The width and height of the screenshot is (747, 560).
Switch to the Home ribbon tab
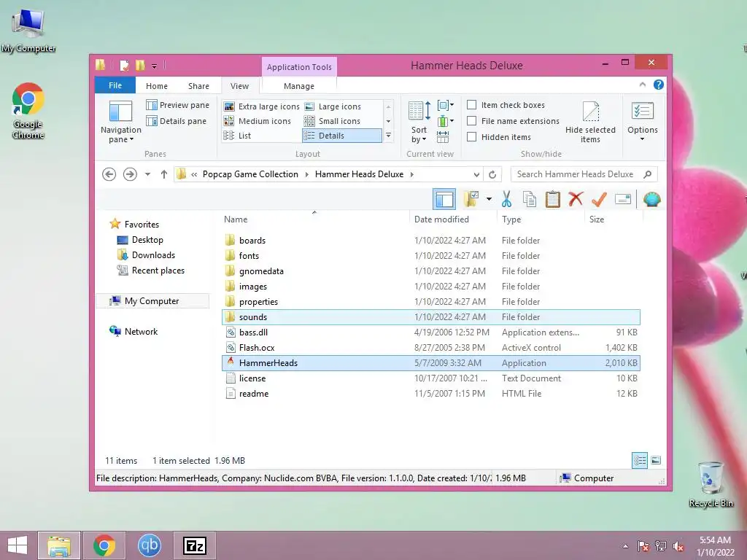click(157, 86)
